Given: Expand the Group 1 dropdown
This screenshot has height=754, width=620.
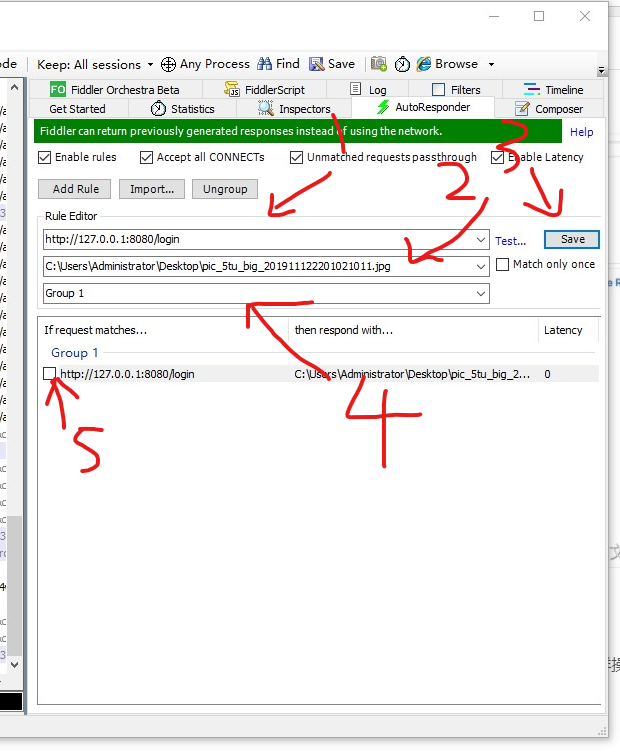Looking at the screenshot, I should coord(481,293).
